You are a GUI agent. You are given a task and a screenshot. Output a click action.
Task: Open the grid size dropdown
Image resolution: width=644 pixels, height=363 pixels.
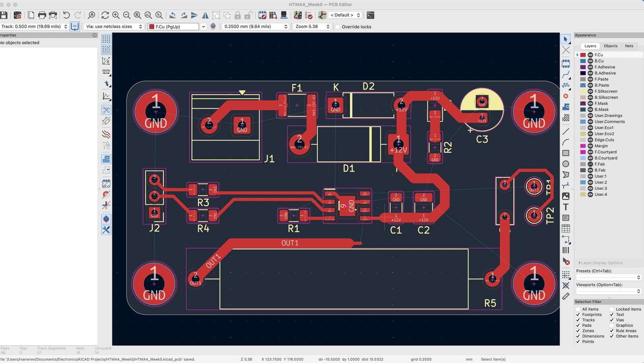tap(256, 27)
